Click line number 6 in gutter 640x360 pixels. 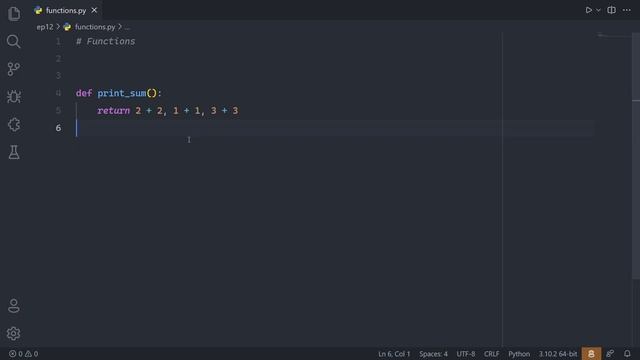pyautogui.click(x=58, y=128)
